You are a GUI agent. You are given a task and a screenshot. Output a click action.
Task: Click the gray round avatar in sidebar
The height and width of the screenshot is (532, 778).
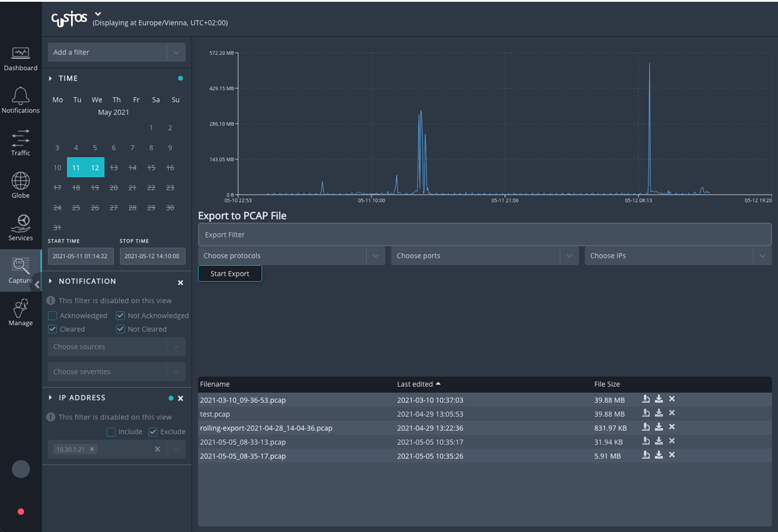pyautogui.click(x=21, y=469)
